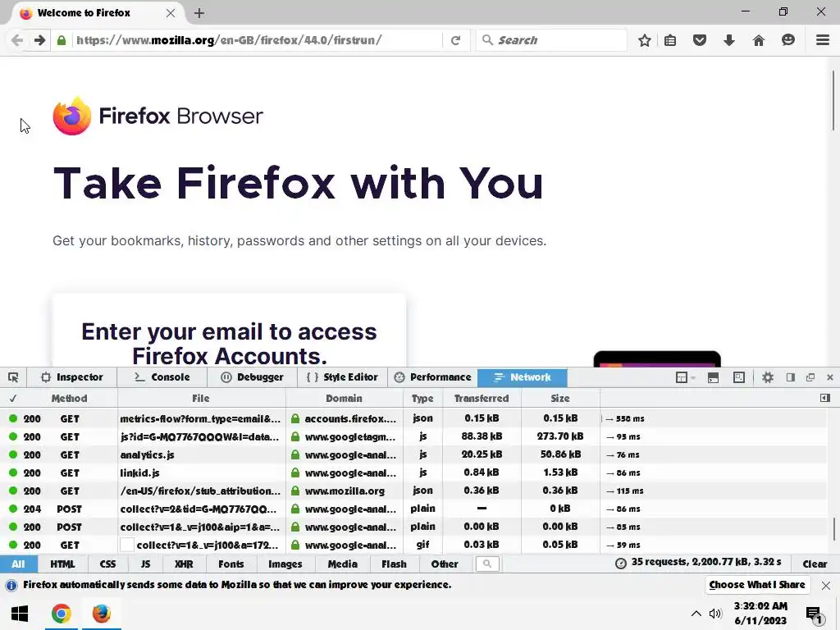Switch to the Style Editor tab
Image resolution: width=840 pixels, height=630 pixels.
(x=342, y=377)
